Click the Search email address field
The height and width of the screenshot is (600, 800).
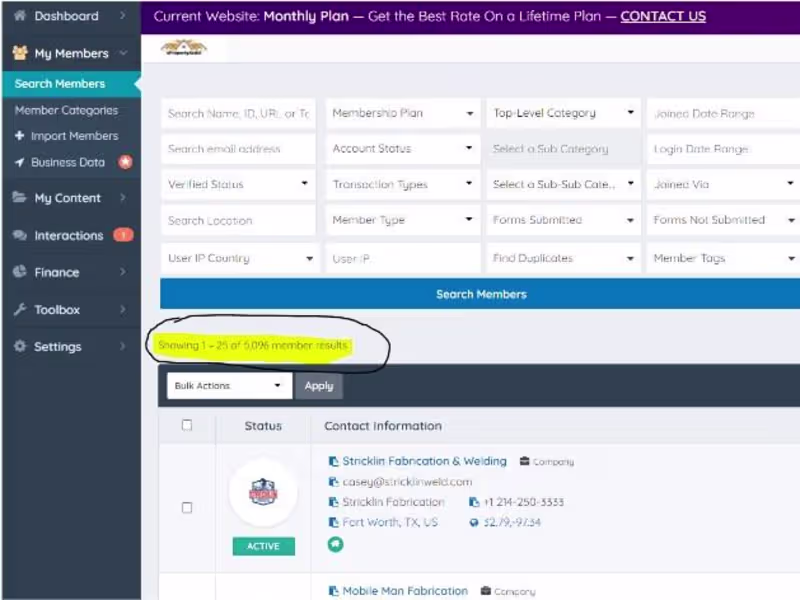pos(238,148)
